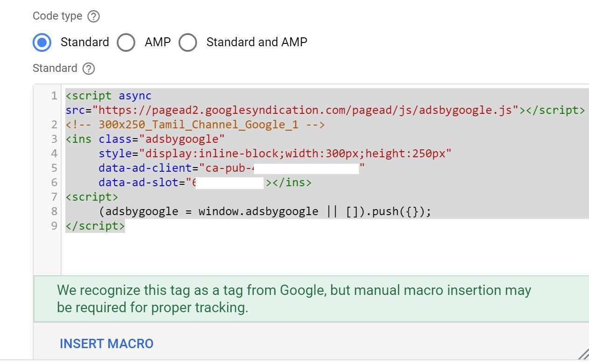Click the 300x250_Tamil_Channel_Google_1 comment line
589x364 pixels.
tap(195, 125)
